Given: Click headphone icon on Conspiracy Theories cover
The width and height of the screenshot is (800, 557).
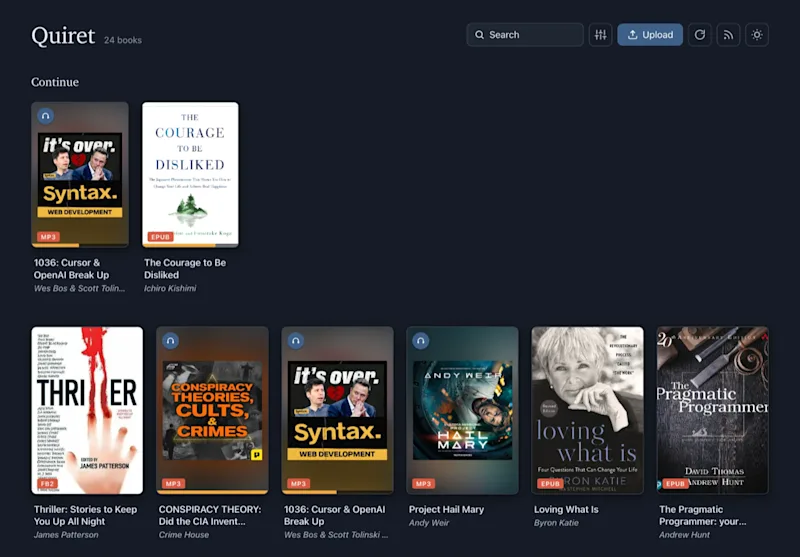Looking at the screenshot, I should click(x=170, y=340).
